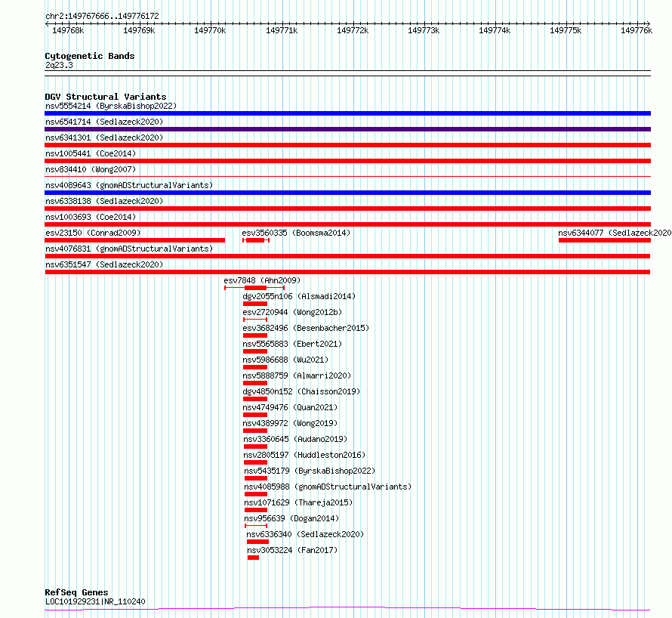The width and height of the screenshot is (672, 618).
Task: Select the esv7848 variant glyph
Action: click(x=254, y=288)
